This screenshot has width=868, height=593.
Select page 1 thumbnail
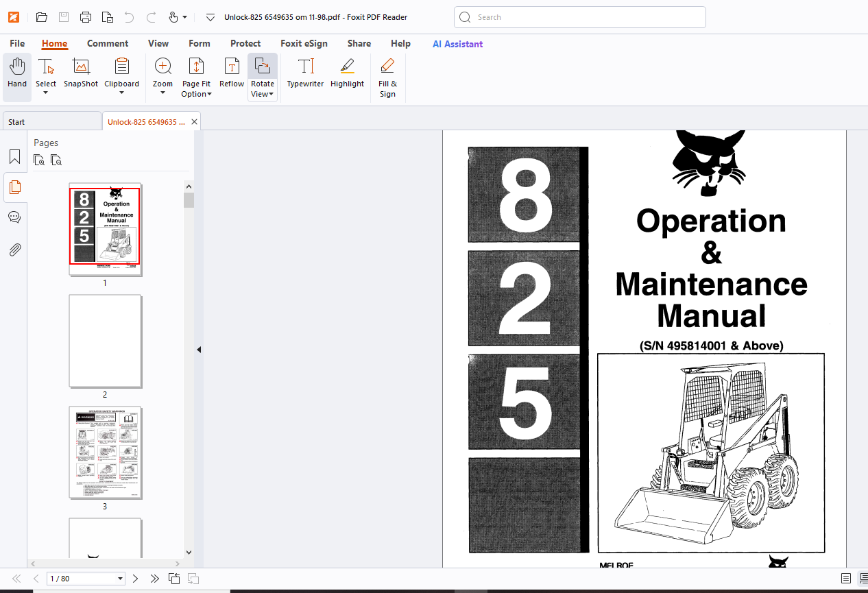105,228
